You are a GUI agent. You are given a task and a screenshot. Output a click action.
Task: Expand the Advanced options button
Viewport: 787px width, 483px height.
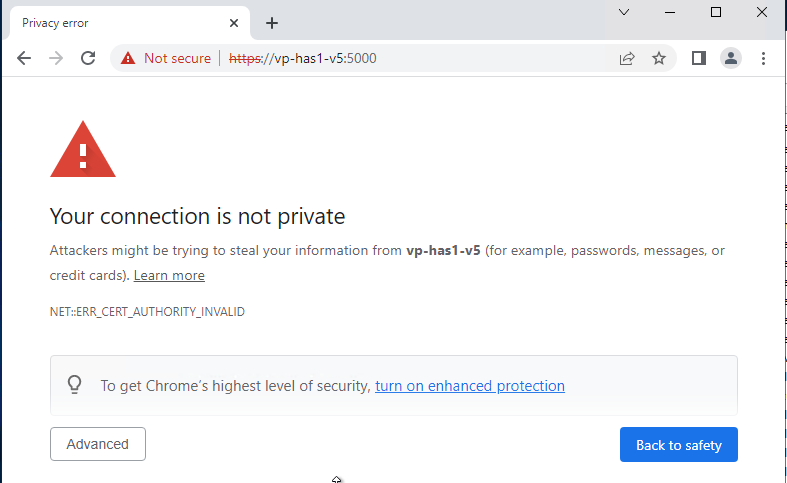pyautogui.click(x=98, y=444)
